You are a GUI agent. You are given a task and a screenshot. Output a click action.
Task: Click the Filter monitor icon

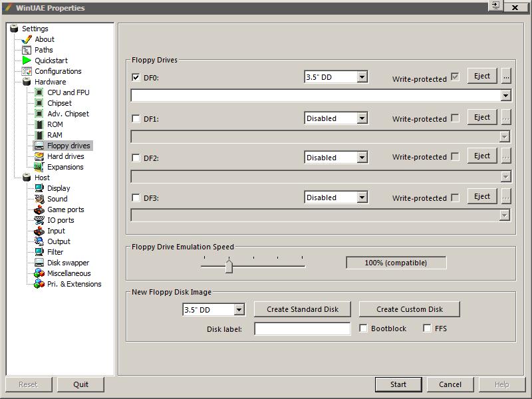coord(39,252)
